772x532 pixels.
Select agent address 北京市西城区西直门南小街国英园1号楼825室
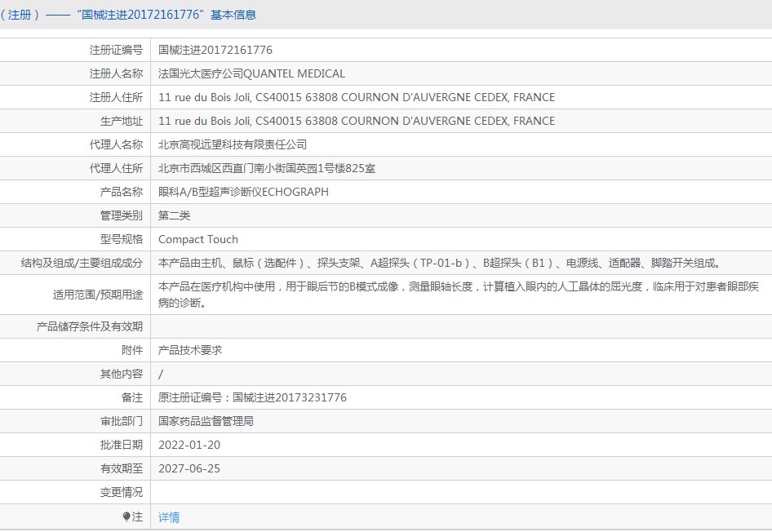(x=266, y=168)
